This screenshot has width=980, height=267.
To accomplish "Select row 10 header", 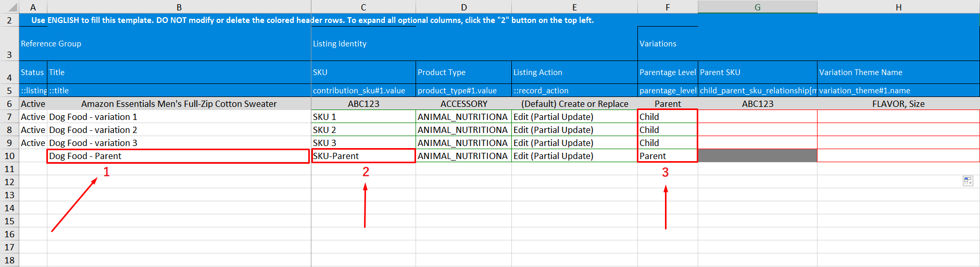I will pyautogui.click(x=9, y=156).
